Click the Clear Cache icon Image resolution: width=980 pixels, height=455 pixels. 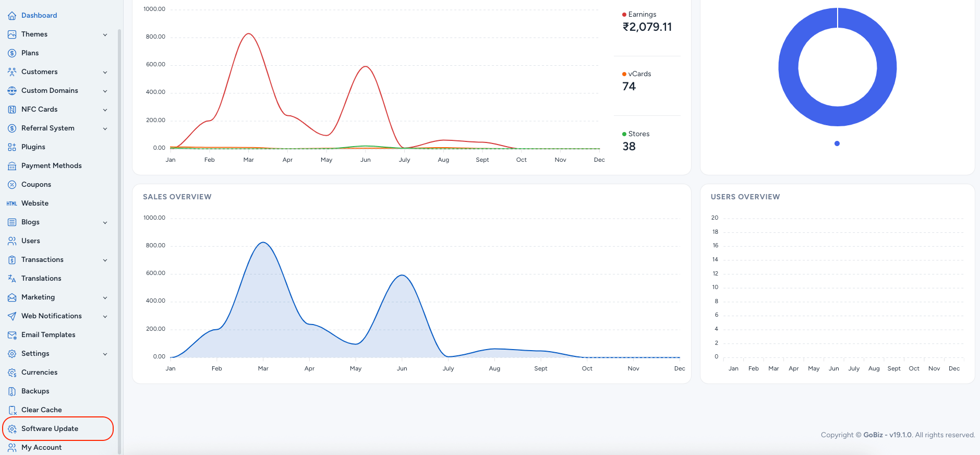(12, 410)
